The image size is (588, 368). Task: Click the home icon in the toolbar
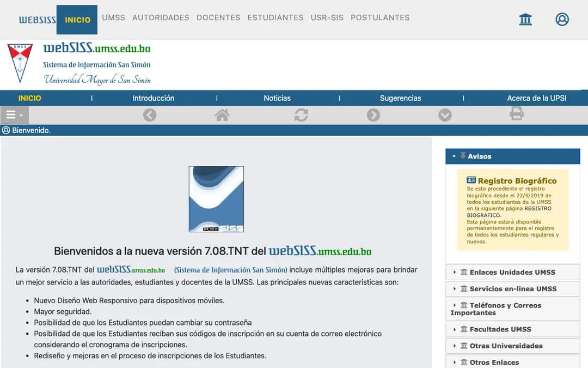pos(222,115)
